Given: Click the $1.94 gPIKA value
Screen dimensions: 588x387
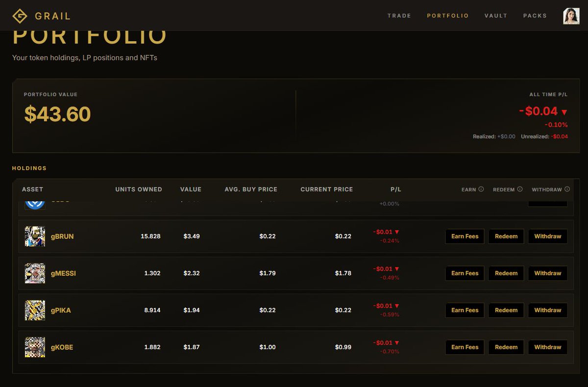Looking at the screenshot, I should 192,310.
